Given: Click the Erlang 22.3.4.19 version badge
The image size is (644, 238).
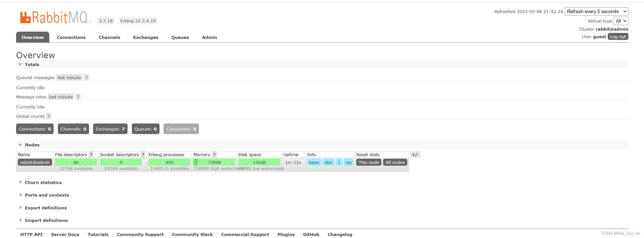Looking at the screenshot, I should click(x=138, y=21).
